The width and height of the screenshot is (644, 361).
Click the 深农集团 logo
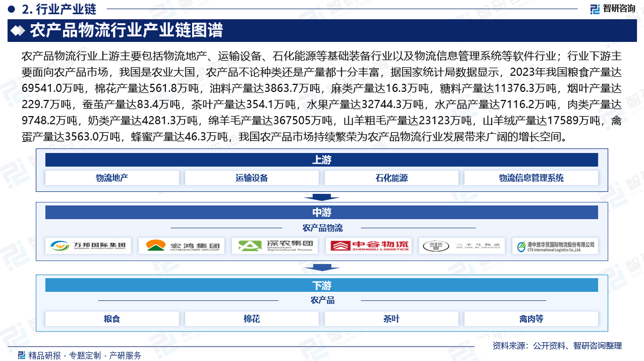275,246
